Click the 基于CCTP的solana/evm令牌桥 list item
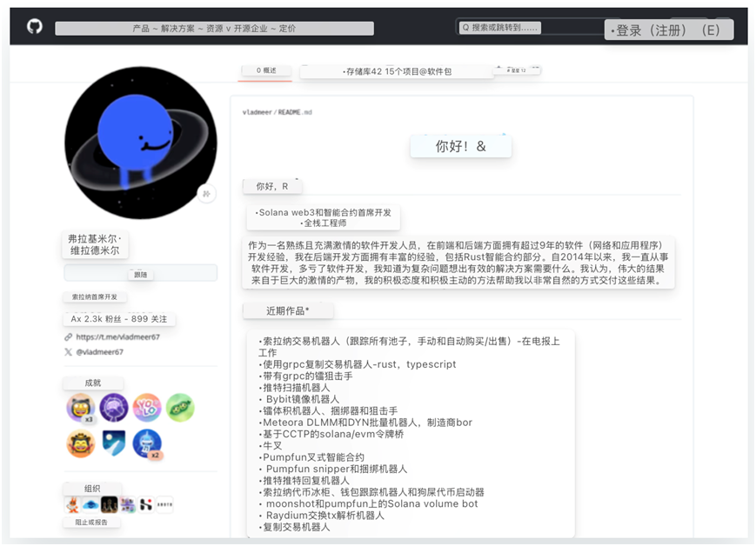 331,434
